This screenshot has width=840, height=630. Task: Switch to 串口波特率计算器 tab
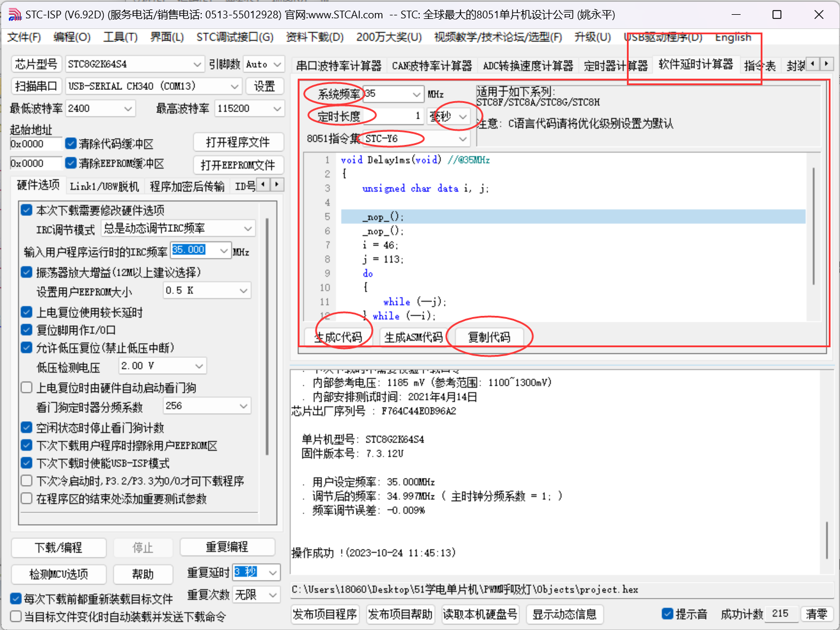(339, 66)
